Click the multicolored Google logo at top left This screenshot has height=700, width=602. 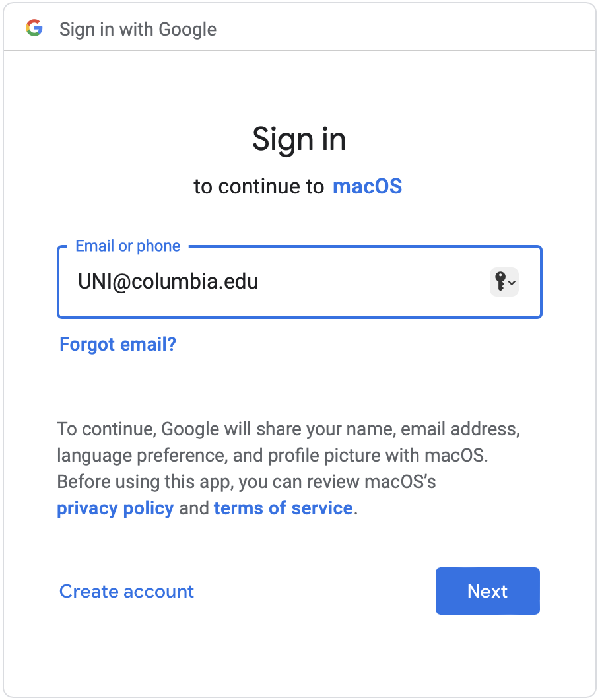(x=34, y=29)
